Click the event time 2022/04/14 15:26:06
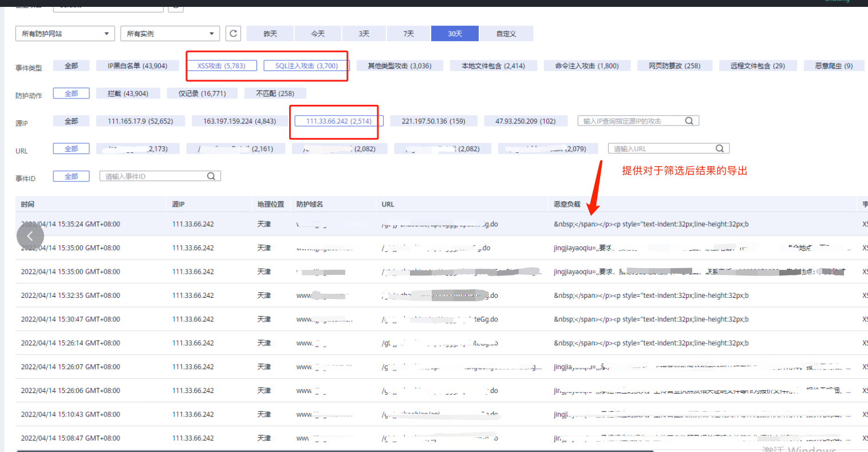Viewport: 868px width, 452px height. pyautogui.click(x=70, y=391)
